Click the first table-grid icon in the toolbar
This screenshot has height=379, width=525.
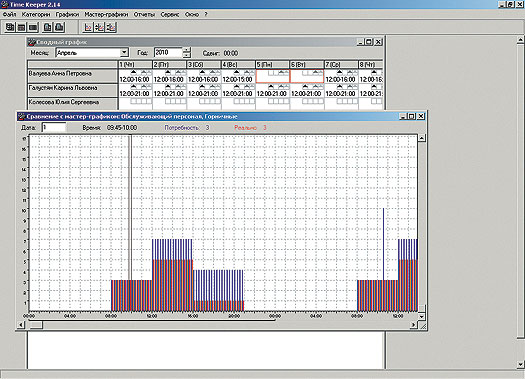10,27
